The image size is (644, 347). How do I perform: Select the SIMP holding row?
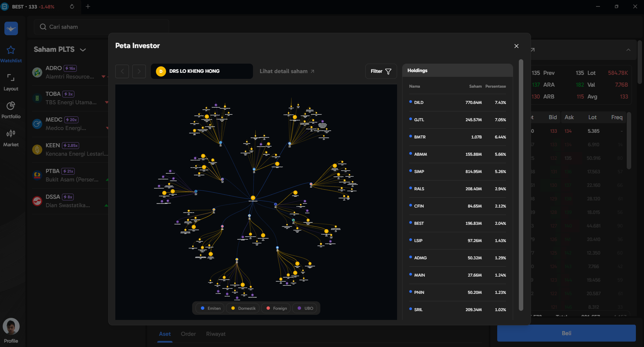[x=457, y=172]
